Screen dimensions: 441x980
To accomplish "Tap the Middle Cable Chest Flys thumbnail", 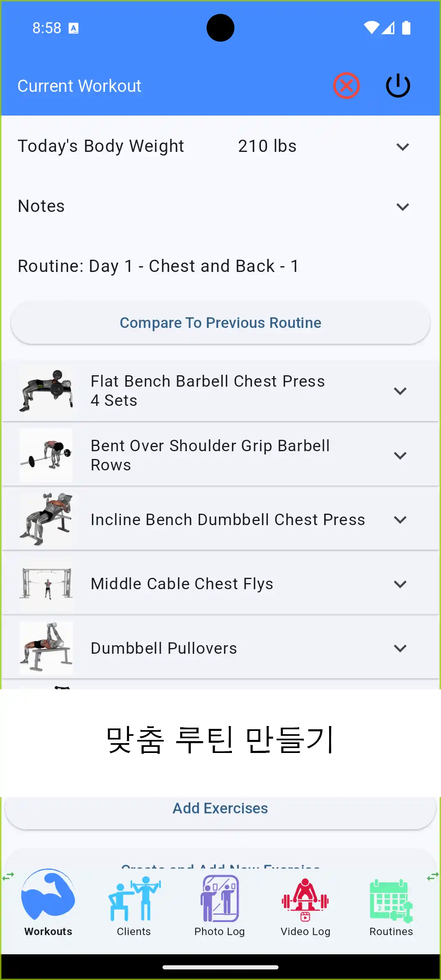I will click(46, 584).
